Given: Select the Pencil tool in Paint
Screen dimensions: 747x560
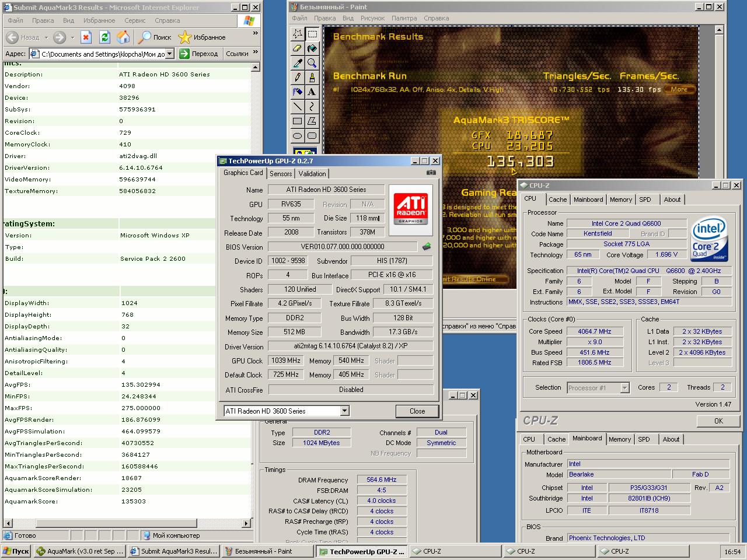Looking at the screenshot, I should [x=298, y=77].
